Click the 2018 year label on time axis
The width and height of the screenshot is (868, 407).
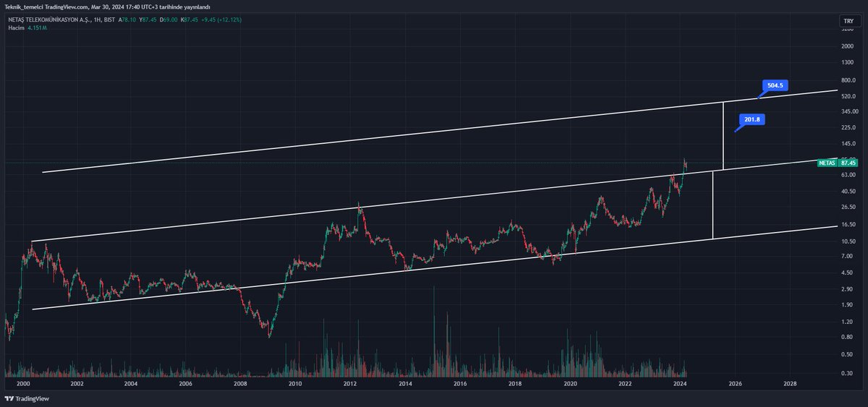515,384
